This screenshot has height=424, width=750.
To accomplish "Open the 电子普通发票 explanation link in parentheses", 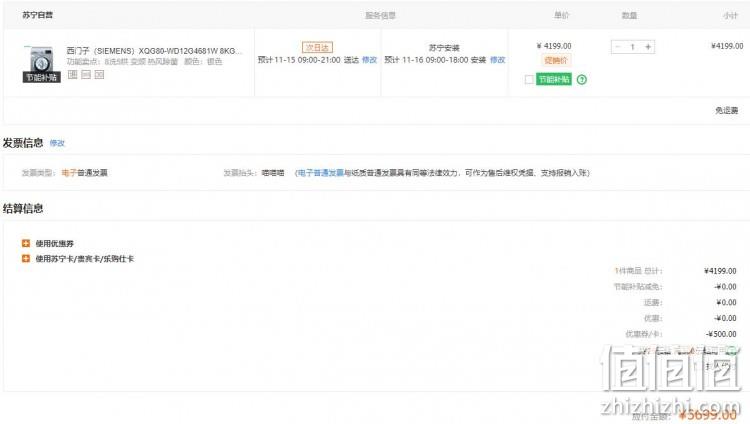I will [x=321, y=173].
